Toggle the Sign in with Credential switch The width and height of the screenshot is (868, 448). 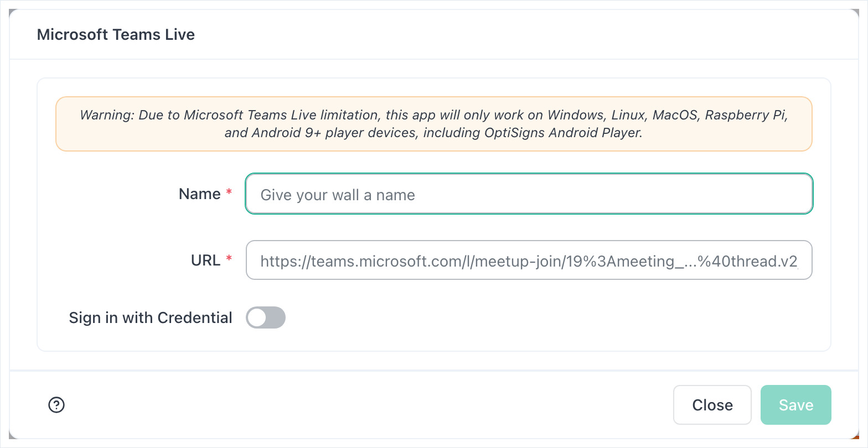click(266, 317)
